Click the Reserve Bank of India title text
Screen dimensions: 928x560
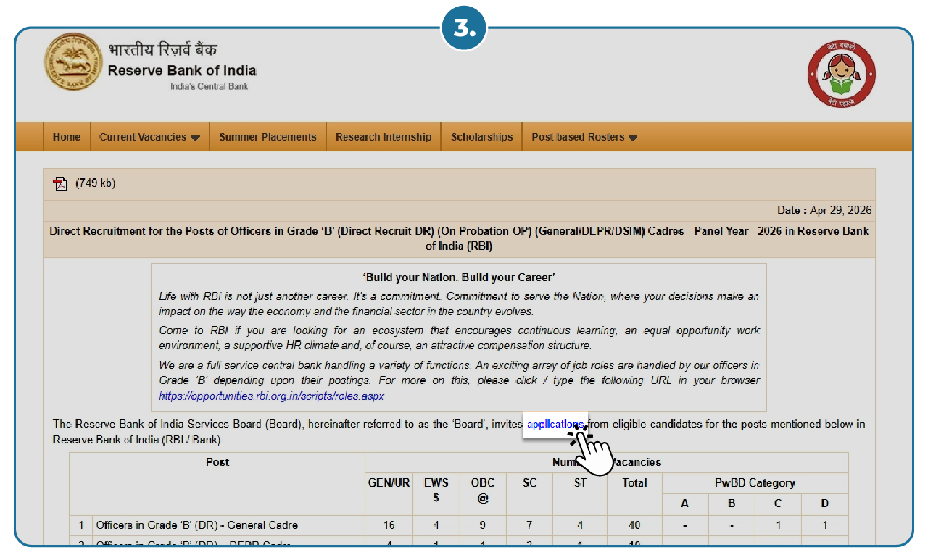[x=182, y=70]
